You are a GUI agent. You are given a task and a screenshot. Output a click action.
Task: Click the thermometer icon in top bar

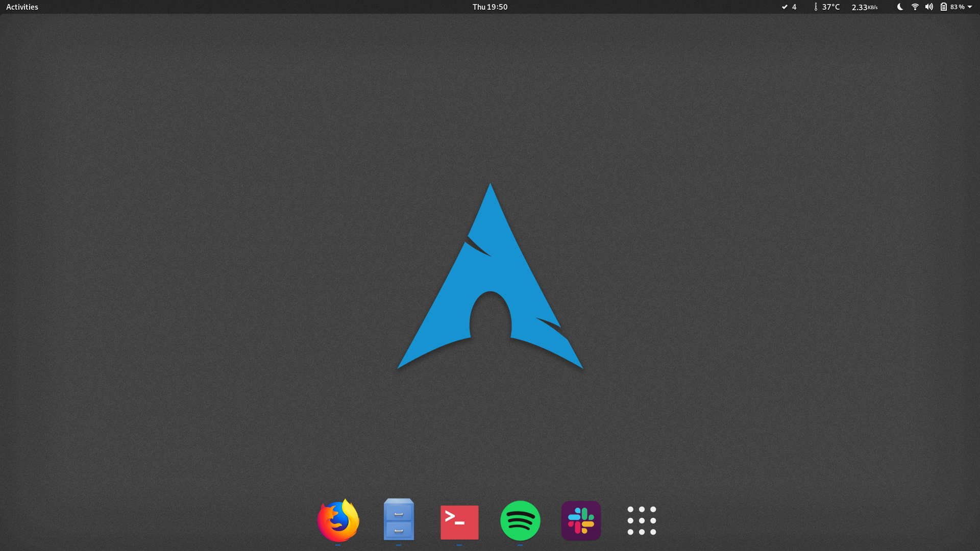click(x=816, y=7)
